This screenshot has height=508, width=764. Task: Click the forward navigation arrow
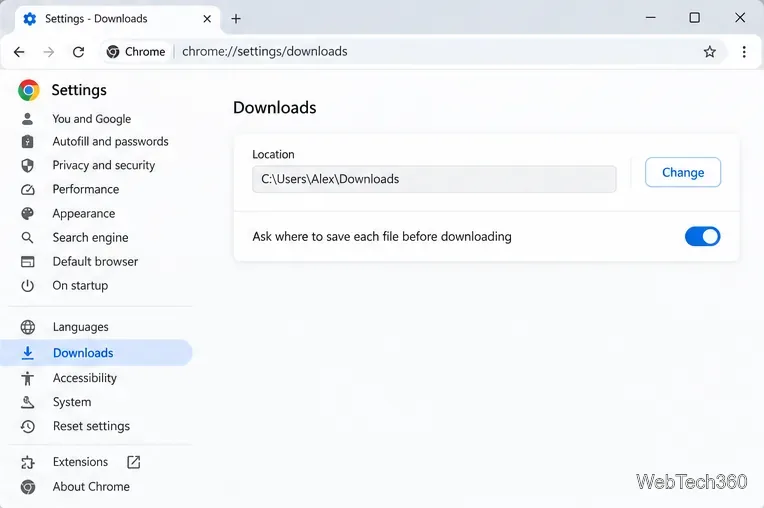click(49, 52)
